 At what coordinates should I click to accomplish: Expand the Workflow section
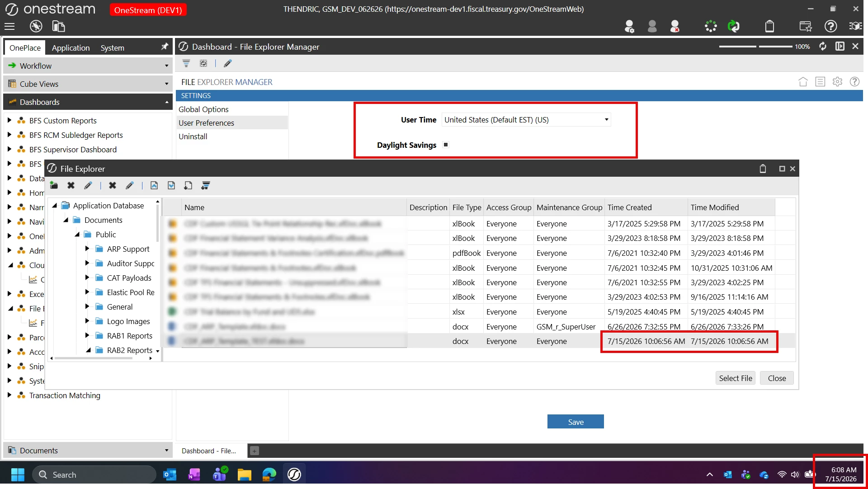click(88, 66)
